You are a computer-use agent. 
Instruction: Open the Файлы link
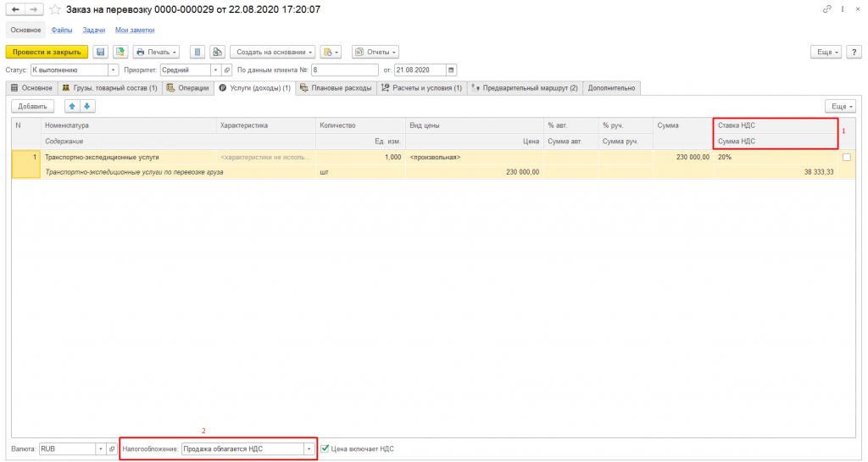click(x=62, y=30)
